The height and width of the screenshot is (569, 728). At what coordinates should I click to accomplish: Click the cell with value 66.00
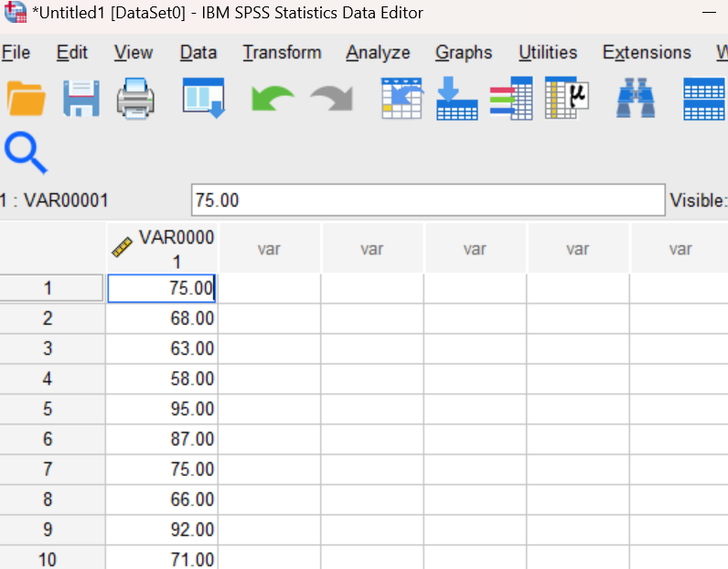coord(162,499)
